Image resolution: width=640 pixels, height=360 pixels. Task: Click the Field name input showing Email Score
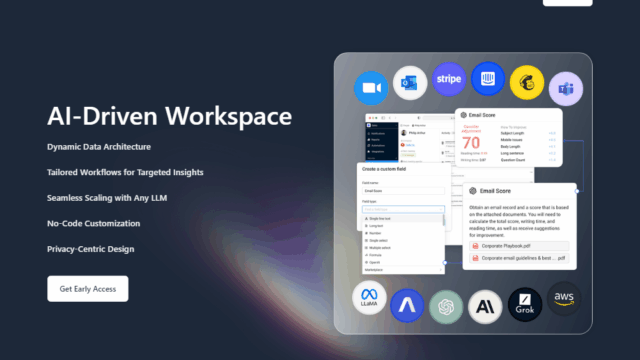click(x=403, y=191)
